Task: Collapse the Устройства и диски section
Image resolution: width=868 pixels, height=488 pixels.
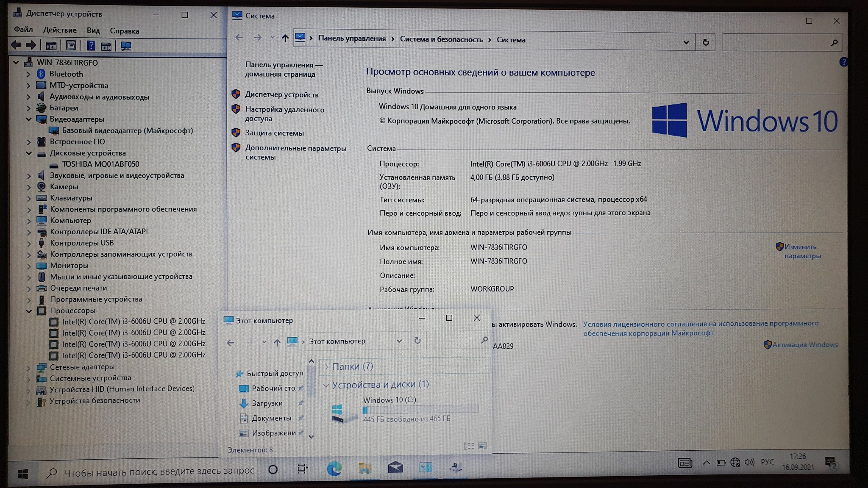Action: 326,385
